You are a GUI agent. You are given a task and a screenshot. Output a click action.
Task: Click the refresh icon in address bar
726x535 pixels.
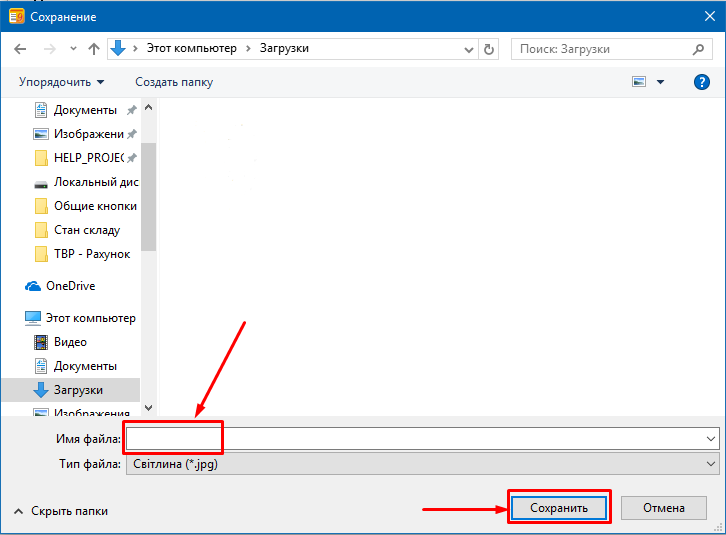[x=489, y=48]
